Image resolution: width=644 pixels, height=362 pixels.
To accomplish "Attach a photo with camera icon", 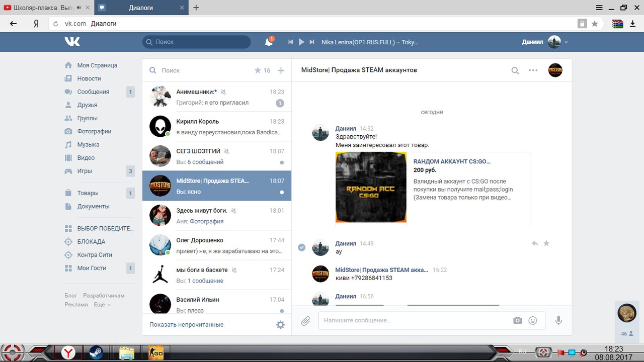I will pos(518,321).
